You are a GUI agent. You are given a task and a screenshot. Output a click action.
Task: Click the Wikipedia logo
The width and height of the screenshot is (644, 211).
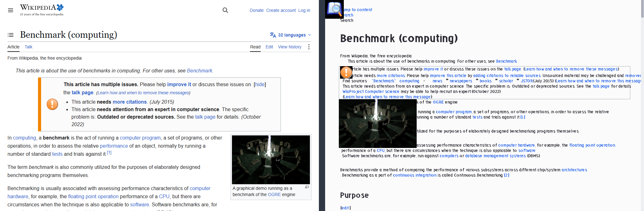pyautogui.click(x=42, y=10)
